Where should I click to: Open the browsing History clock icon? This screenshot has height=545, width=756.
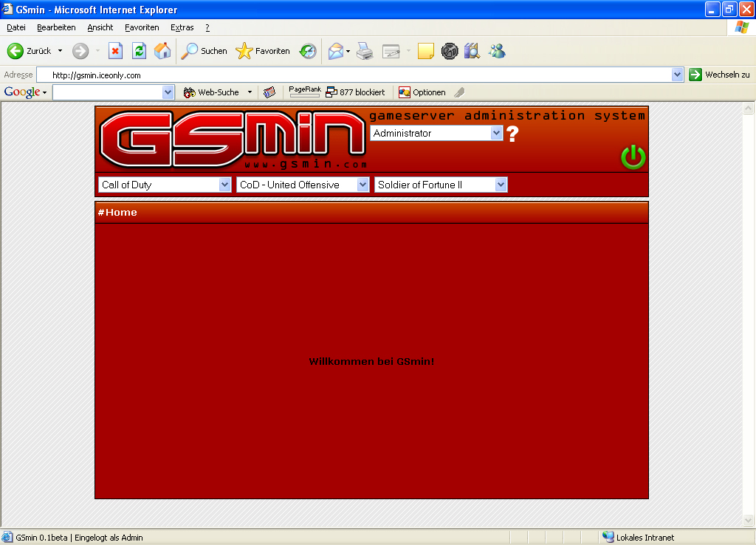tap(308, 51)
